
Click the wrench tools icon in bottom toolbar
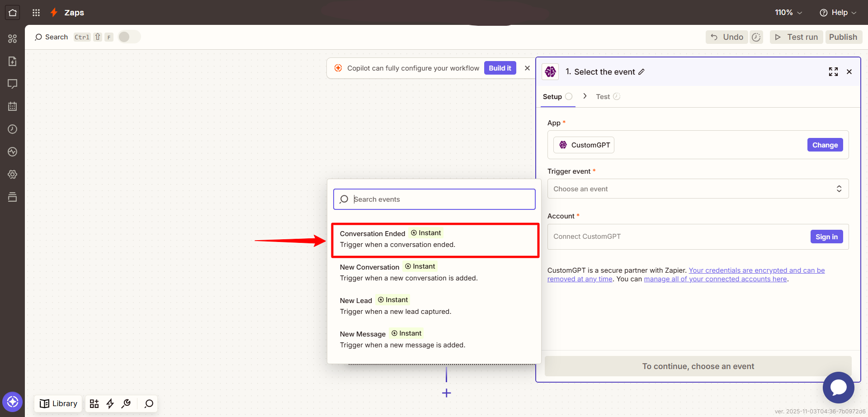126,403
